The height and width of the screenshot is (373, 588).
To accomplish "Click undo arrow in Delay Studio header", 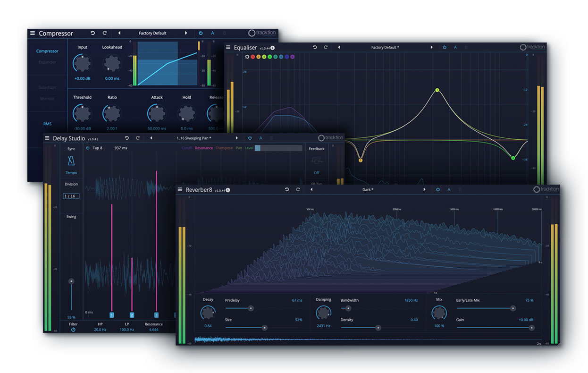I will coord(126,138).
